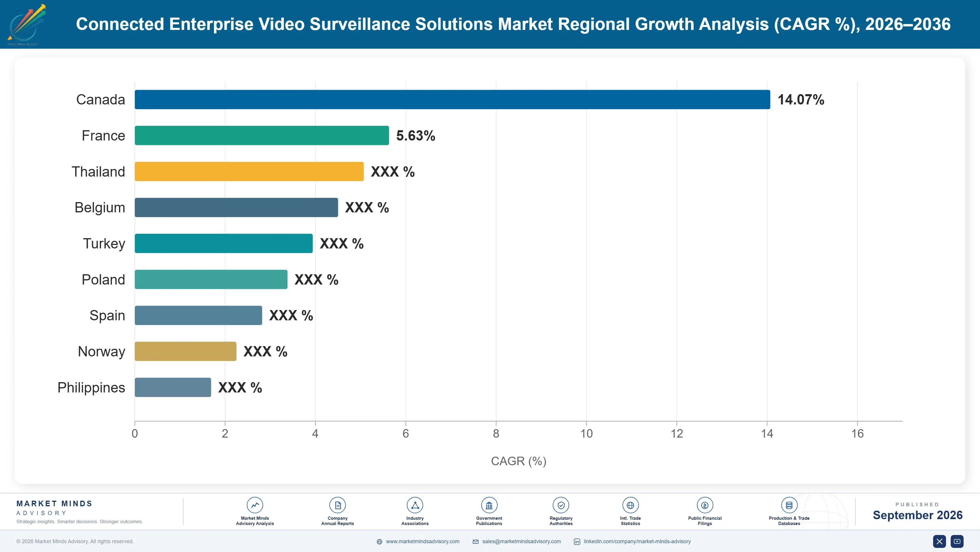Open the YouTube social icon
This screenshot has width=980, height=552.
tap(957, 541)
